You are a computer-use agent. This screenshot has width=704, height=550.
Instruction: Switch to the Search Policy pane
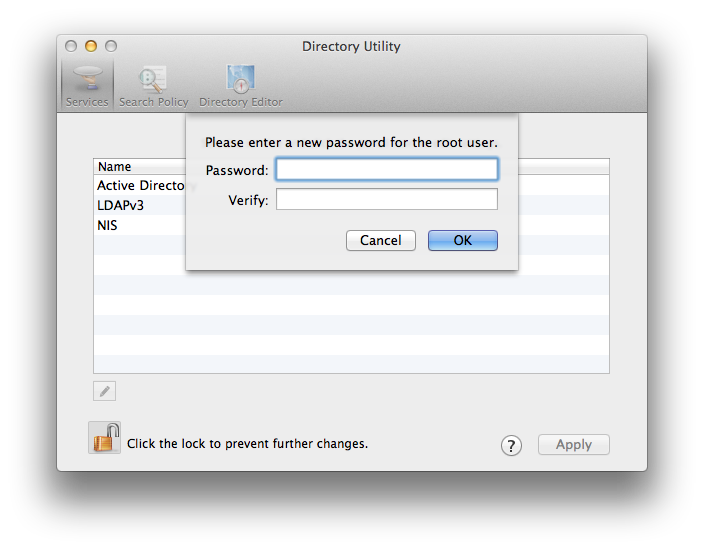[153, 83]
